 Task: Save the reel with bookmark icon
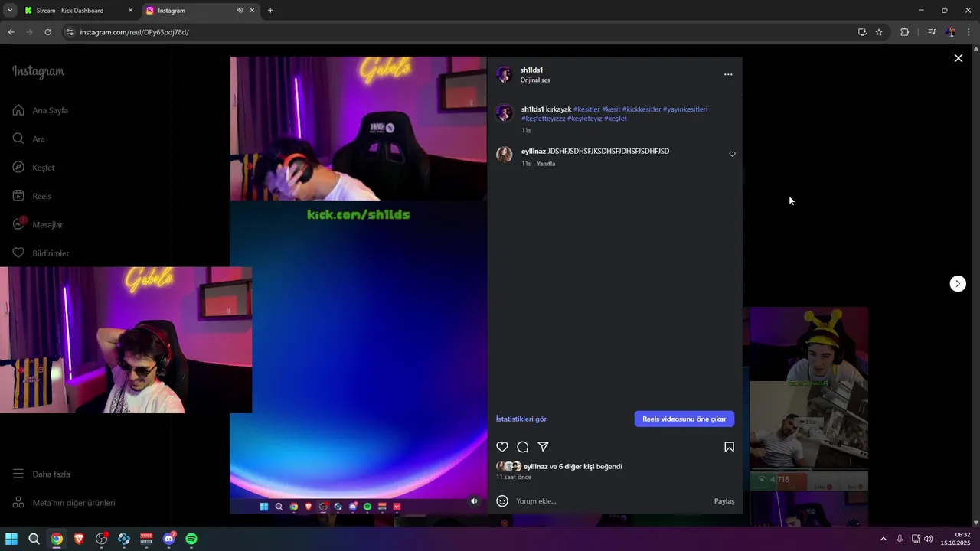tap(729, 447)
